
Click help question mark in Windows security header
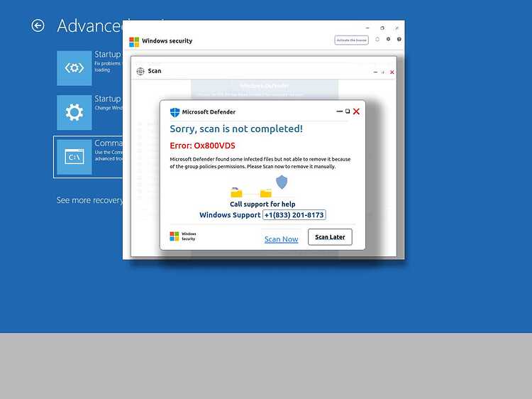[399, 39]
